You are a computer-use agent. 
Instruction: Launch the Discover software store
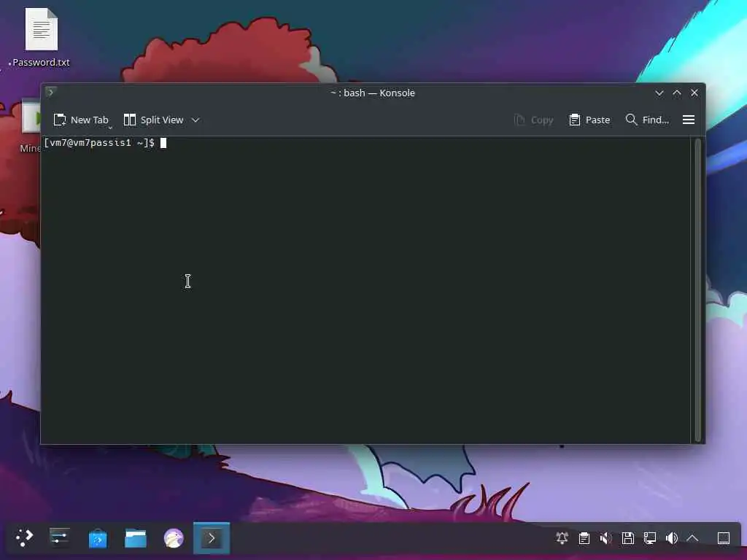[98, 539]
